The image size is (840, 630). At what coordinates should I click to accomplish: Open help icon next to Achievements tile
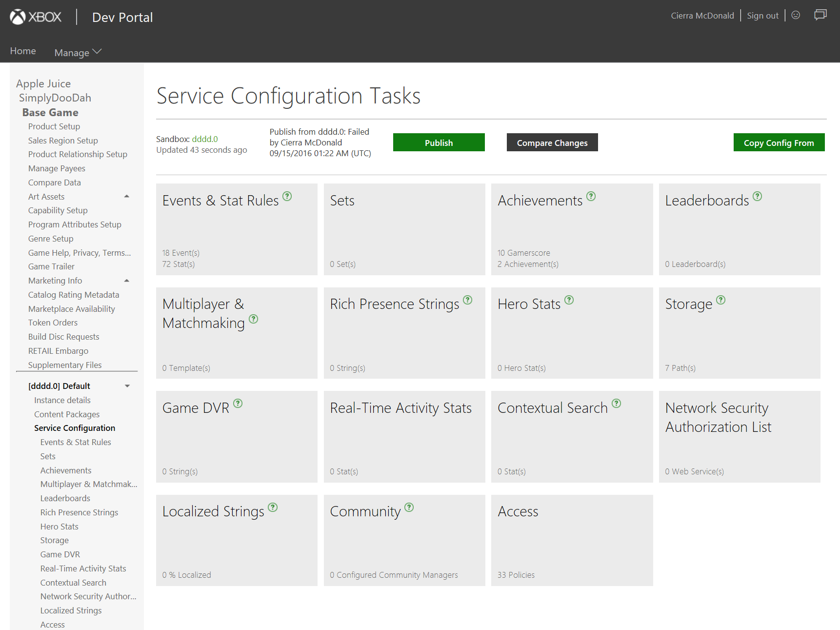coord(591,196)
